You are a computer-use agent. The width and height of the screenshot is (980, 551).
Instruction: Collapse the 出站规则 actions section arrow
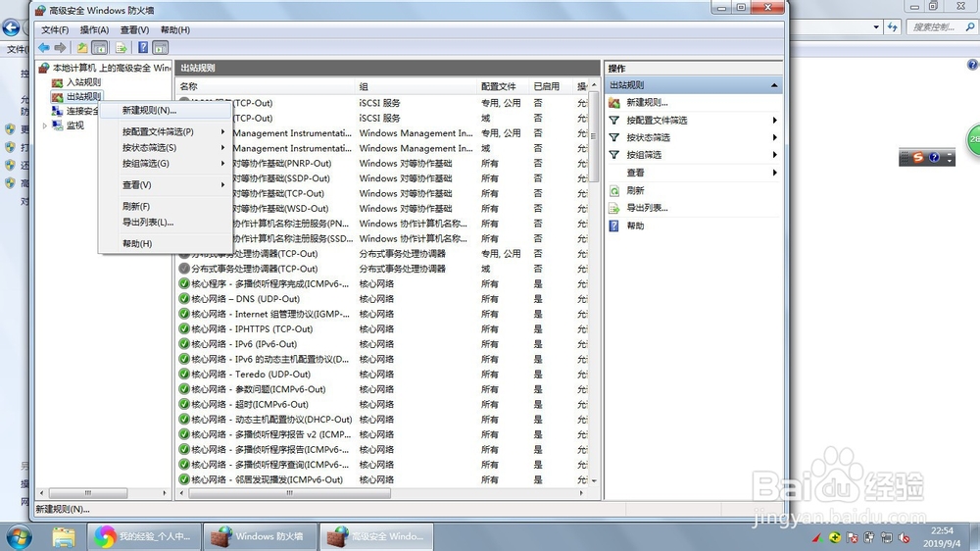point(774,85)
